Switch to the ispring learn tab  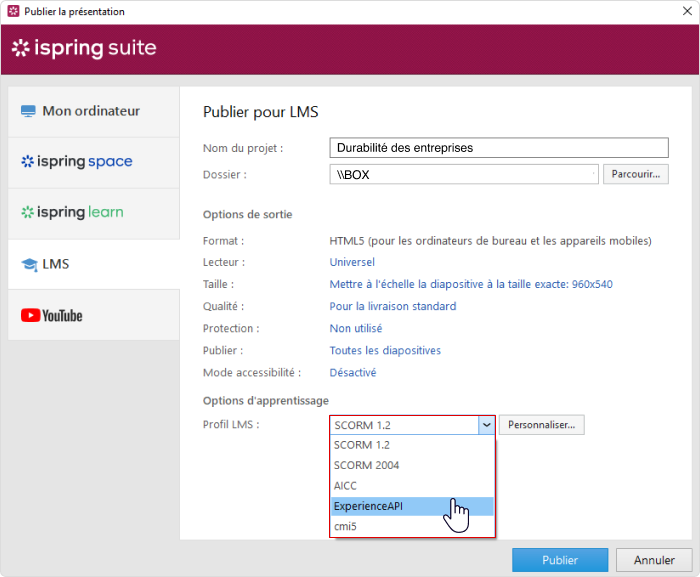click(94, 213)
